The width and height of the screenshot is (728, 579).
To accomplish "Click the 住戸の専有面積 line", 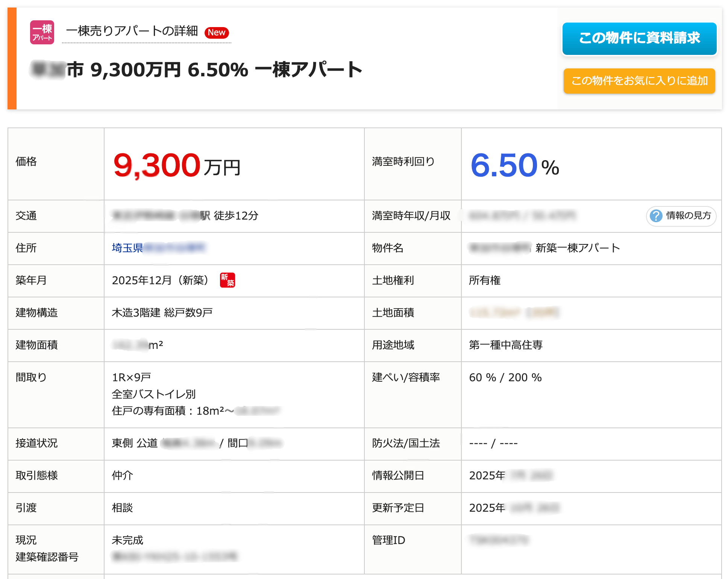I will pyautogui.click(x=196, y=411).
